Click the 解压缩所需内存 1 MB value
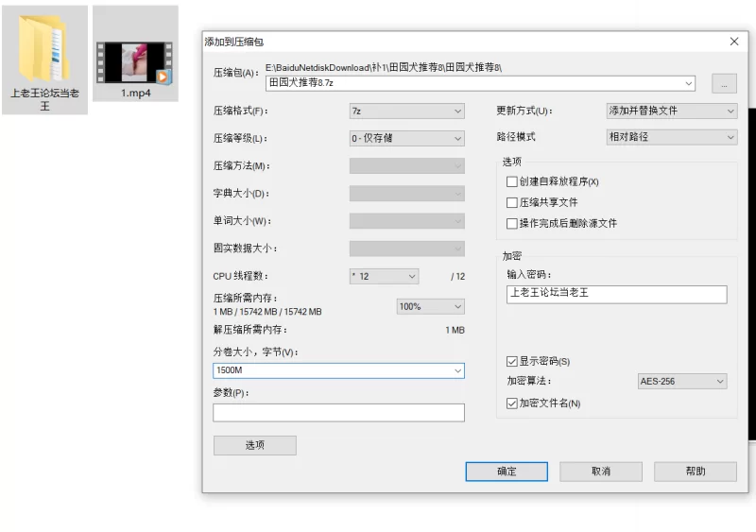The image size is (756, 532). pos(455,331)
